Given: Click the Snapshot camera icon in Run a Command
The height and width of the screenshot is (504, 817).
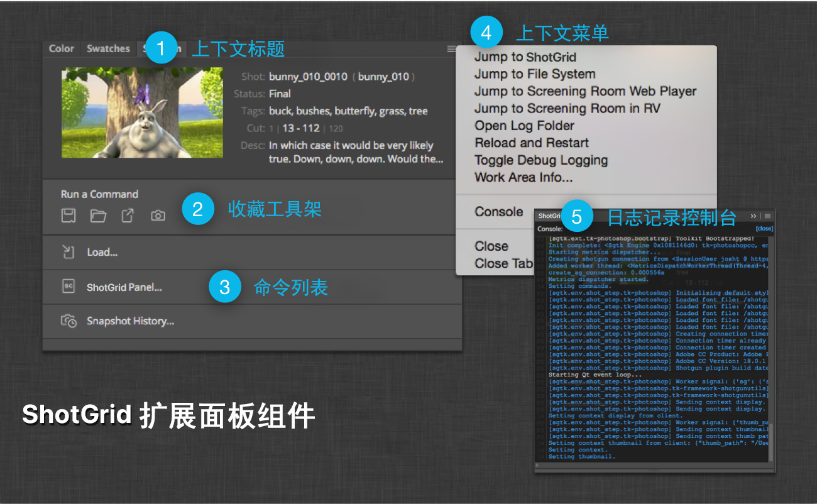Looking at the screenshot, I should (x=158, y=216).
